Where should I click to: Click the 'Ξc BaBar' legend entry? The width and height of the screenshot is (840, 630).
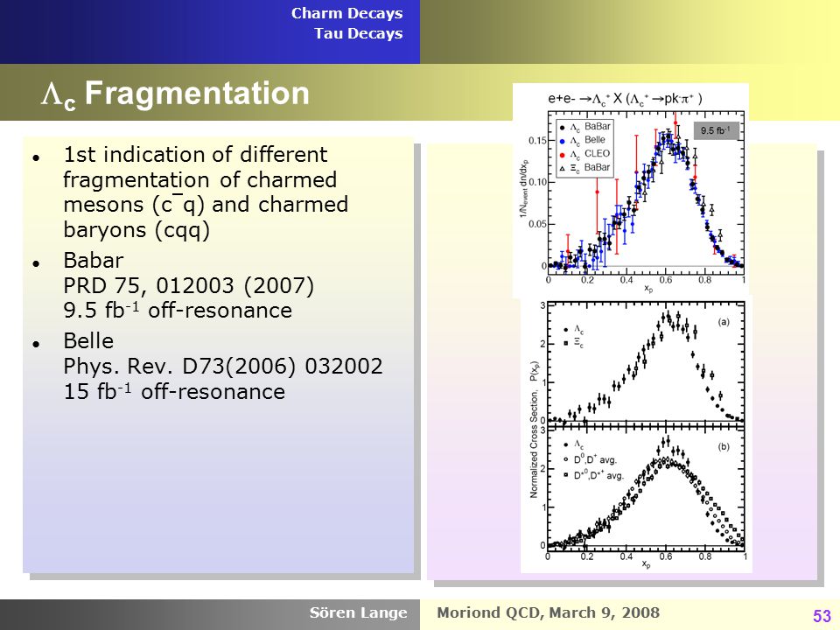tap(584, 167)
